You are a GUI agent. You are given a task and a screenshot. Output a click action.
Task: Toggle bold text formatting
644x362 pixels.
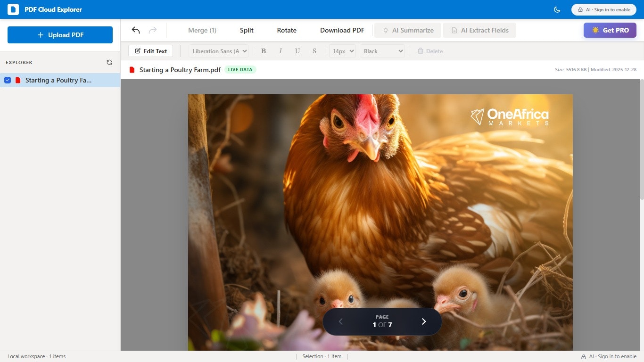[x=264, y=51]
